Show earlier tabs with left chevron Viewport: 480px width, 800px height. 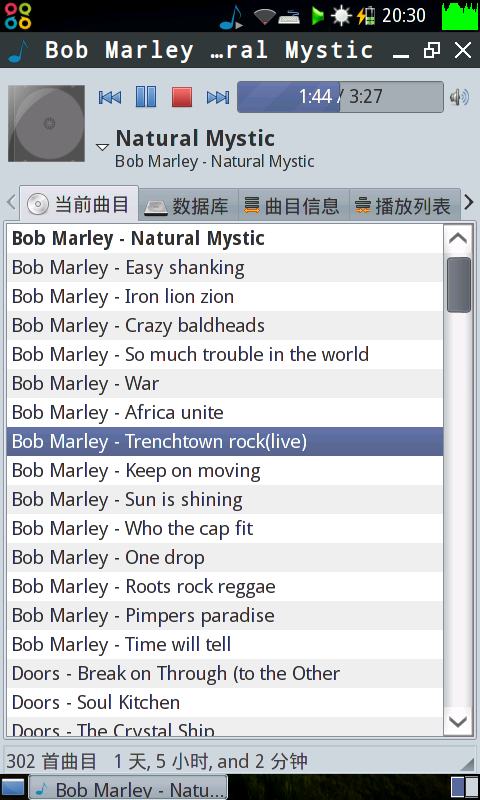(x=11, y=203)
